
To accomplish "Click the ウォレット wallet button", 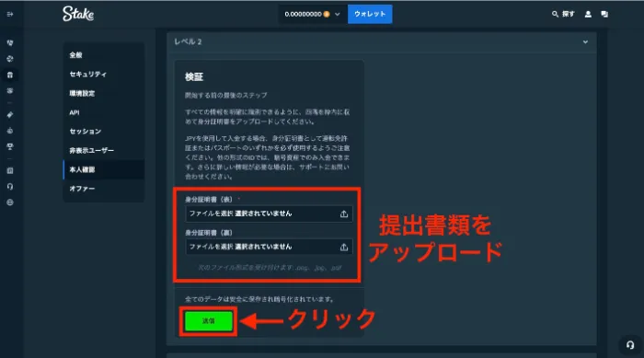I will point(370,14).
